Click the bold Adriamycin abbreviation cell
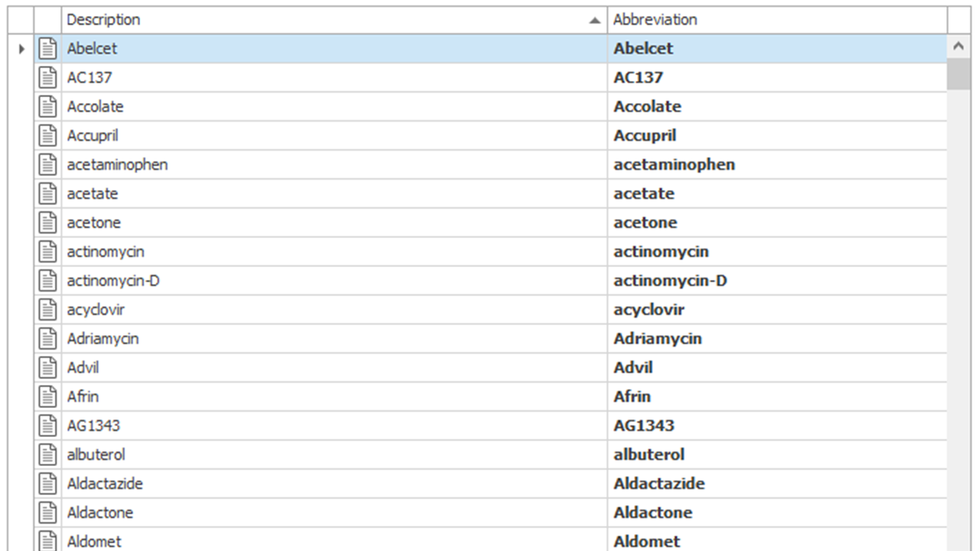The width and height of the screenshot is (980, 551). click(777, 338)
